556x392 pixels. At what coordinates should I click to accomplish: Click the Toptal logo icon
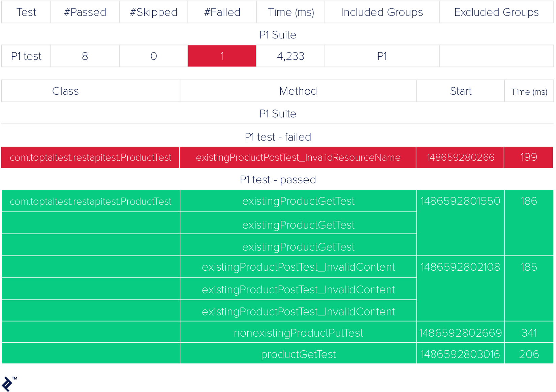(x=8, y=384)
